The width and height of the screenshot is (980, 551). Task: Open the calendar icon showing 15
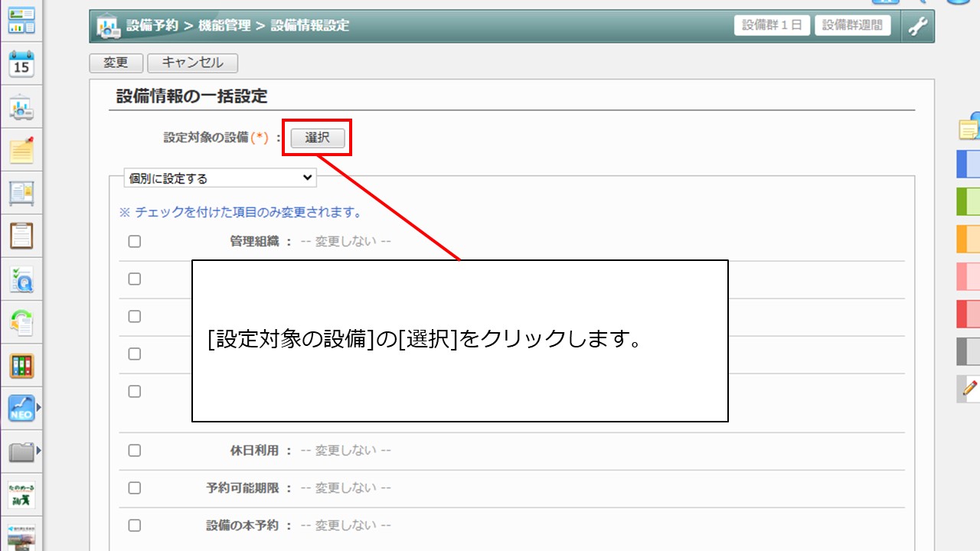point(21,64)
